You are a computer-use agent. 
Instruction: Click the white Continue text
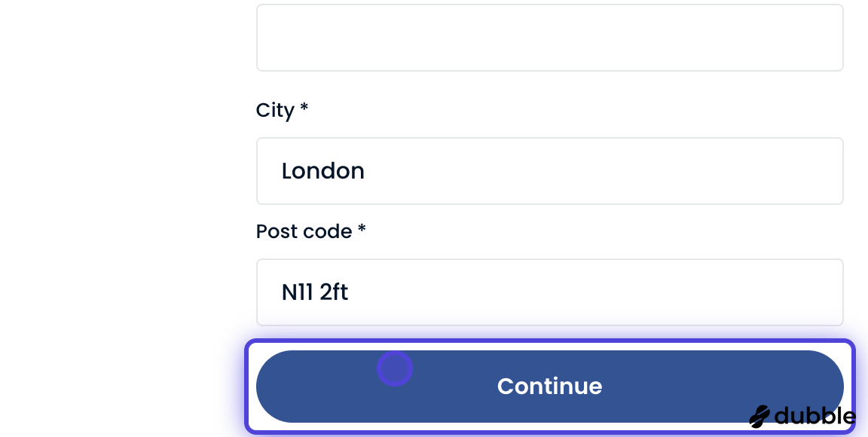pyautogui.click(x=550, y=386)
